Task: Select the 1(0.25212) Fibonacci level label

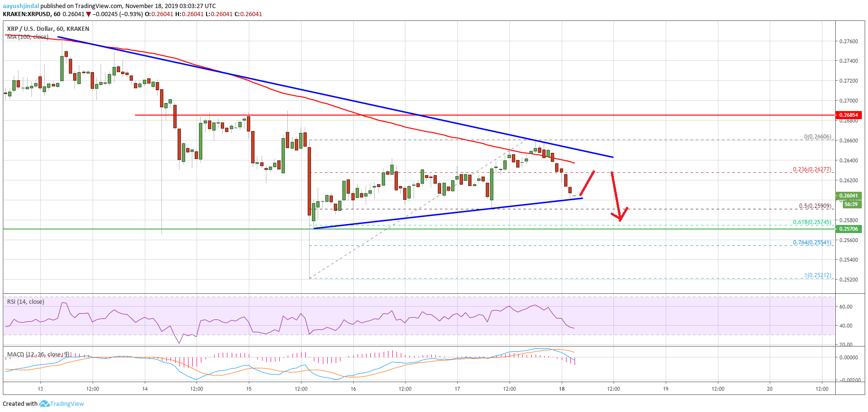Action: 818,275
